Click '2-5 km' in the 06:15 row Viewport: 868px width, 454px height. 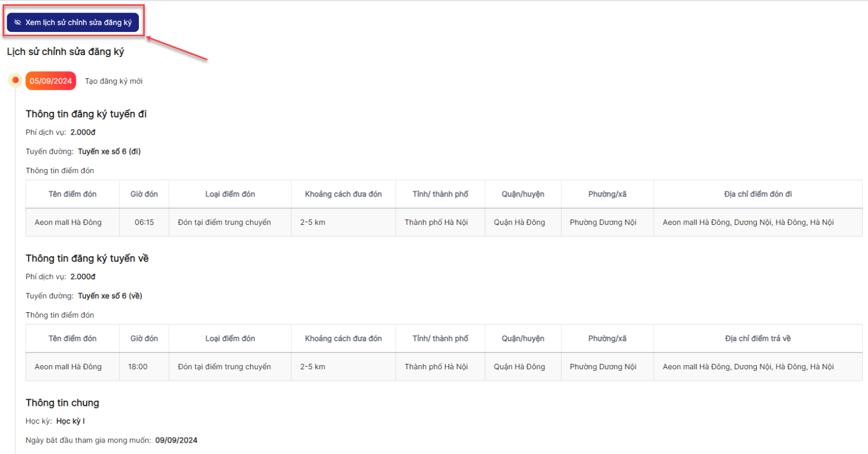point(312,222)
